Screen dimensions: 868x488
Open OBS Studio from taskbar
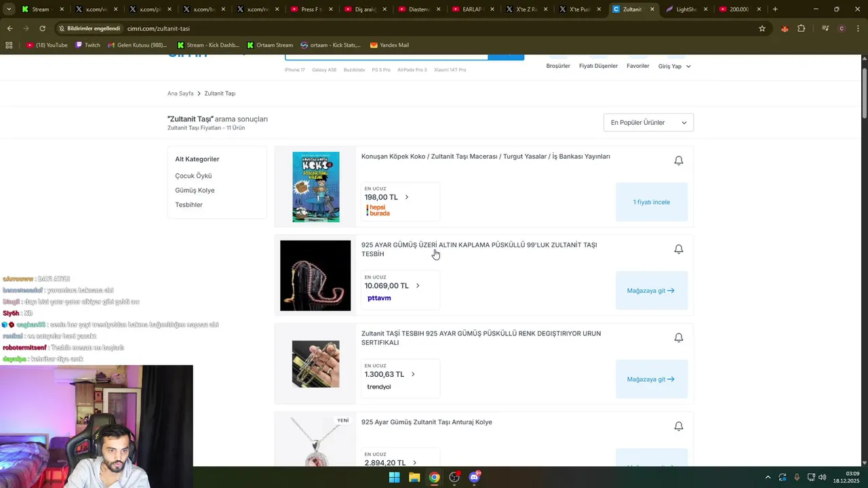[454, 477]
